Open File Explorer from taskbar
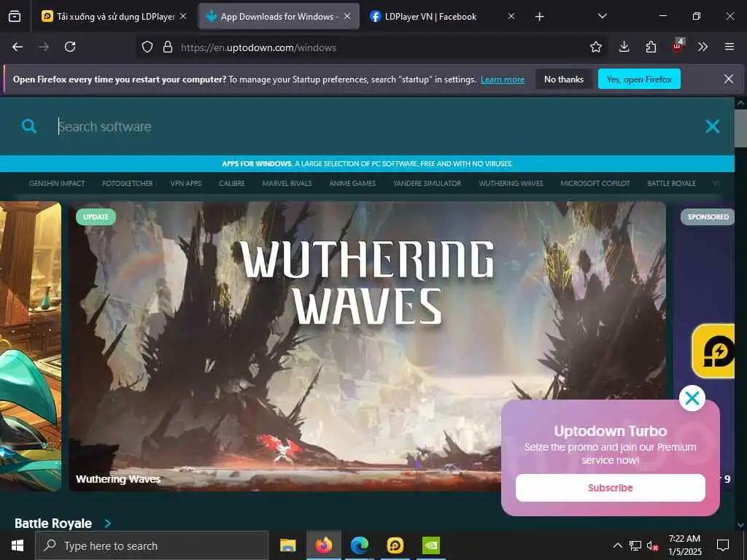 [287, 545]
